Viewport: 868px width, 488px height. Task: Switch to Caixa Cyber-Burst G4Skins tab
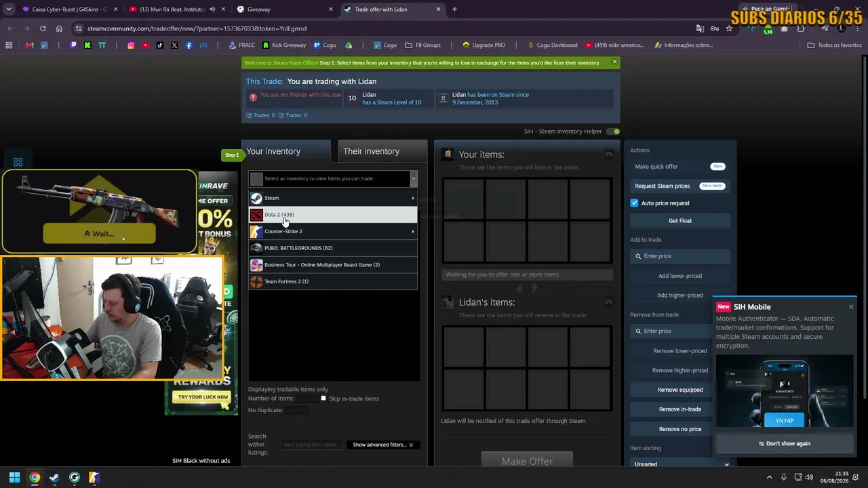(70, 9)
